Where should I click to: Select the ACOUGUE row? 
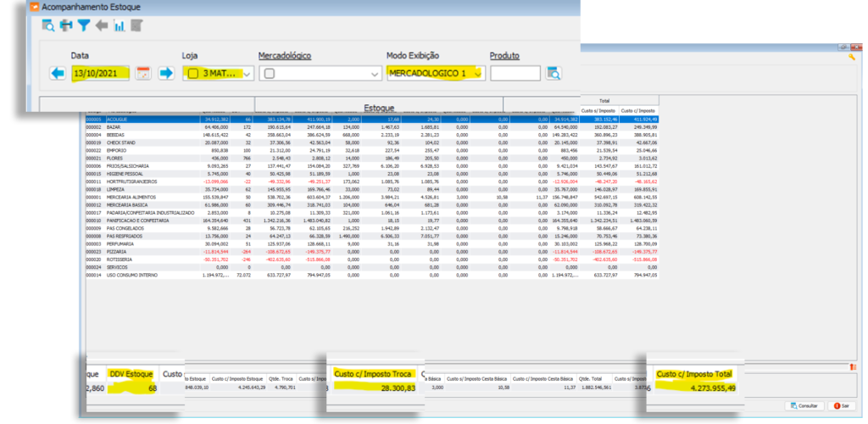pos(372,119)
